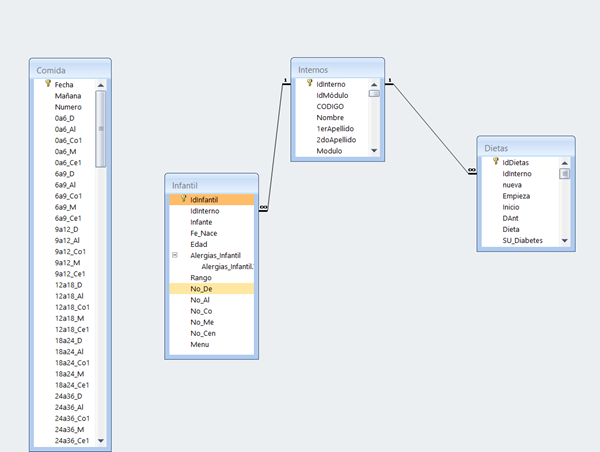Click scroll down arrow in Internos table

click(x=374, y=151)
